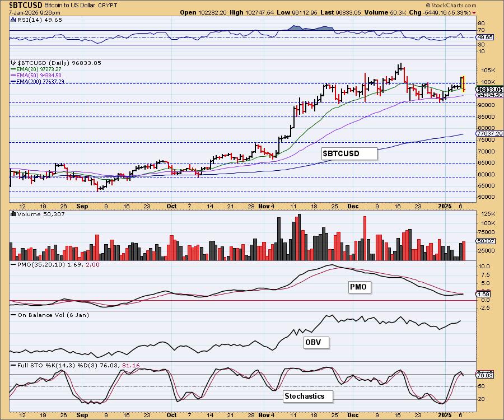The width and height of the screenshot is (504, 420).
Task: Click the 49.65 RSI value tag
Action: [486, 38]
